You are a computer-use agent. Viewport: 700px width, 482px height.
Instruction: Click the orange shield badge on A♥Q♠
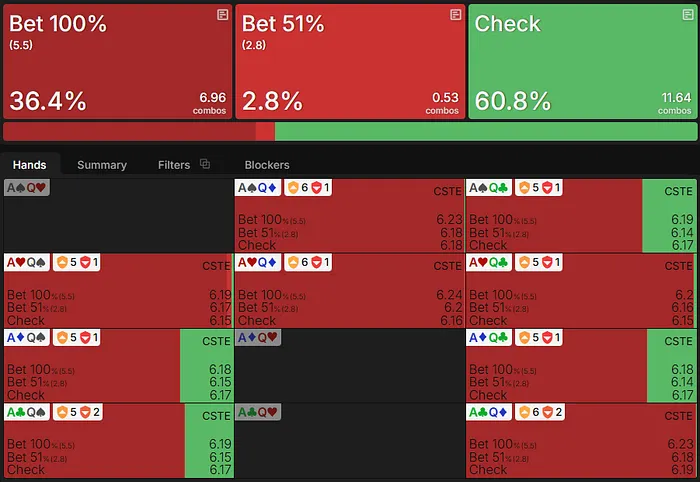click(61, 263)
